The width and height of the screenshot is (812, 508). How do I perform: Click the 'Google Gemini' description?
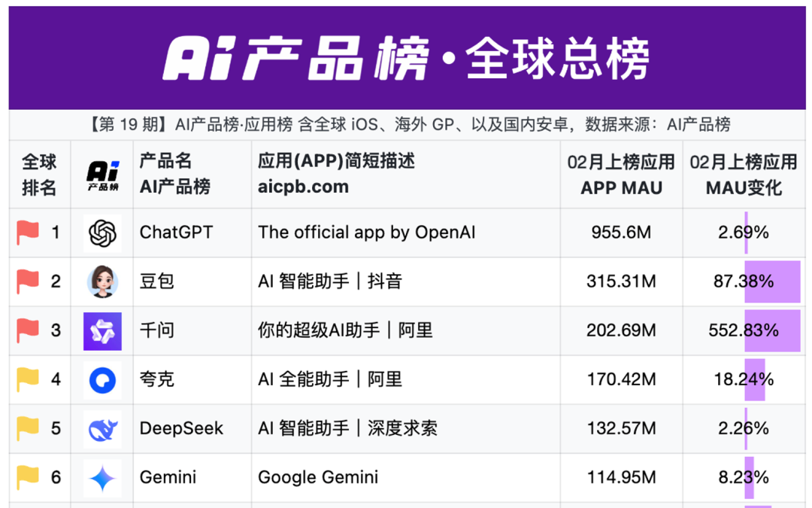318,477
